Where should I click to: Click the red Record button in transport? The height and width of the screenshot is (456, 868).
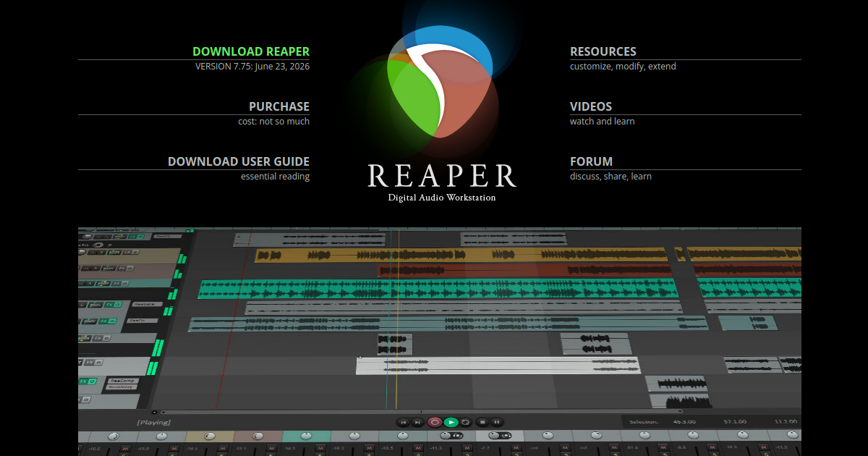pyautogui.click(x=435, y=422)
